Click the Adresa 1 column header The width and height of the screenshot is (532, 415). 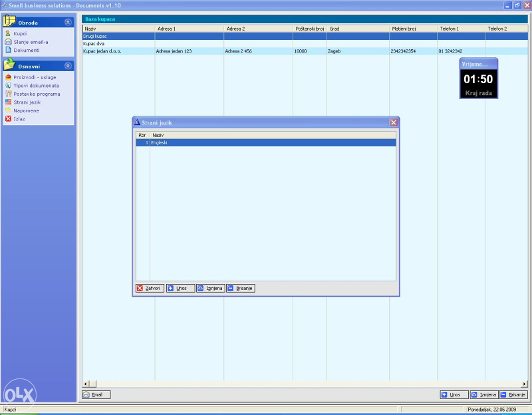tap(190, 29)
